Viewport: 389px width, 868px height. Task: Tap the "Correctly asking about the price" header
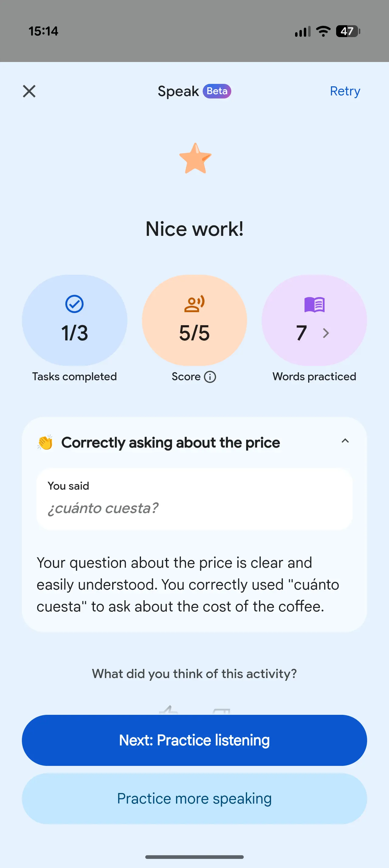[x=170, y=443]
